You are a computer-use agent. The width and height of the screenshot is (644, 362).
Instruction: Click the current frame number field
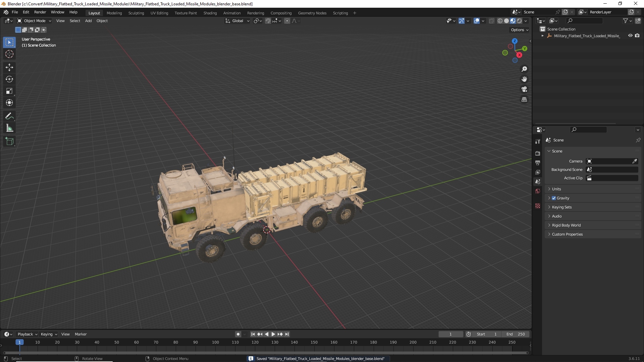point(450,334)
